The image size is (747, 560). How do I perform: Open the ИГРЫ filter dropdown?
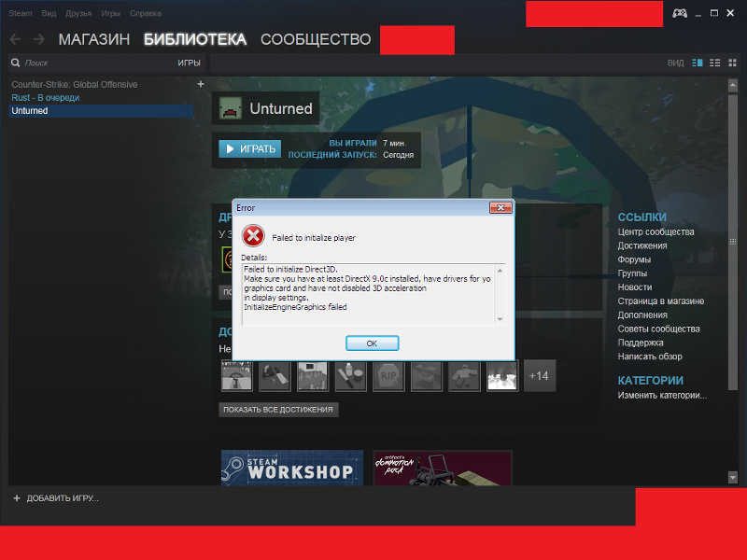[190, 63]
